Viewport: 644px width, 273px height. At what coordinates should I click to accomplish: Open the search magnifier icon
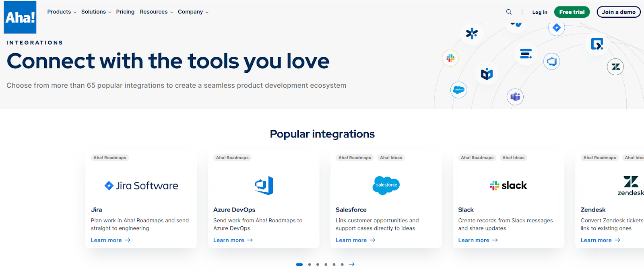pyautogui.click(x=509, y=12)
